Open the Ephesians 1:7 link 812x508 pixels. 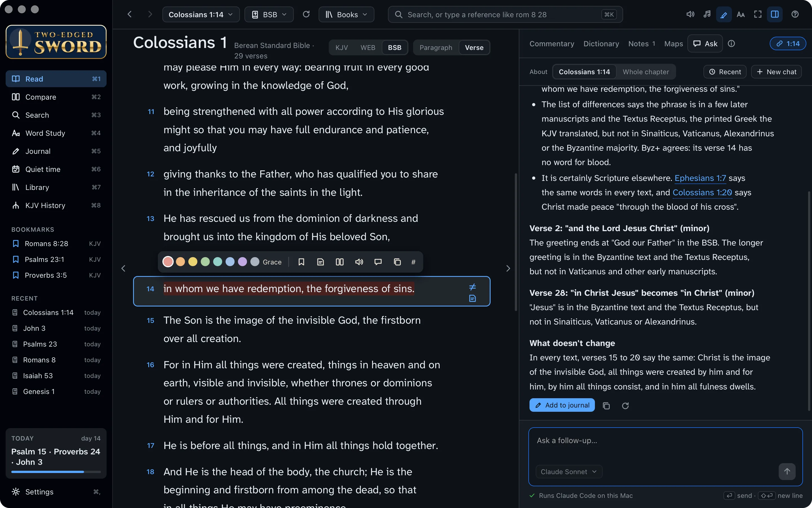pos(700,178)
